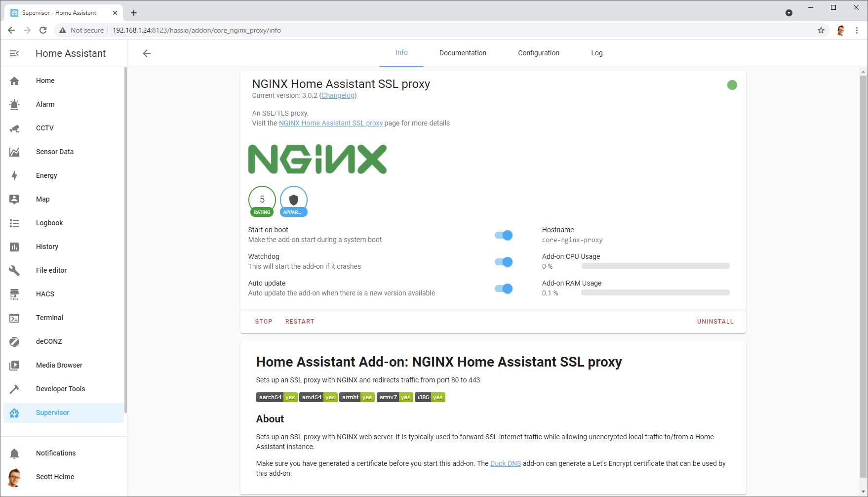Click the add-on rating badge showing 5

(262, 201)
